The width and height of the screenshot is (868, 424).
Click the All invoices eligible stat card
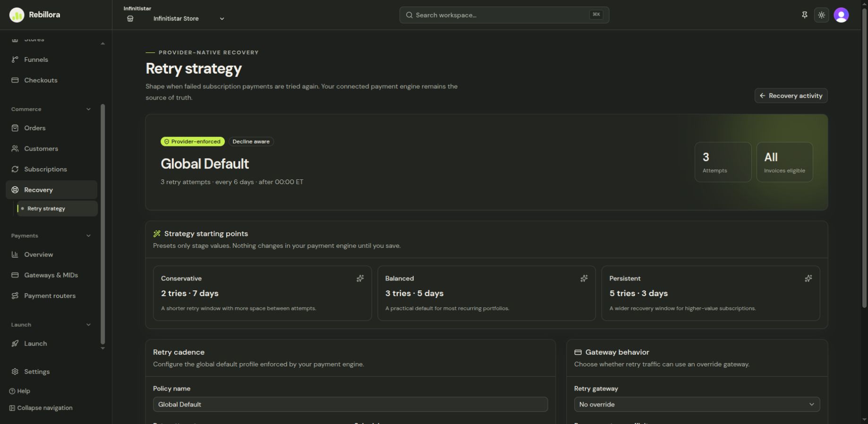point(785,162)
